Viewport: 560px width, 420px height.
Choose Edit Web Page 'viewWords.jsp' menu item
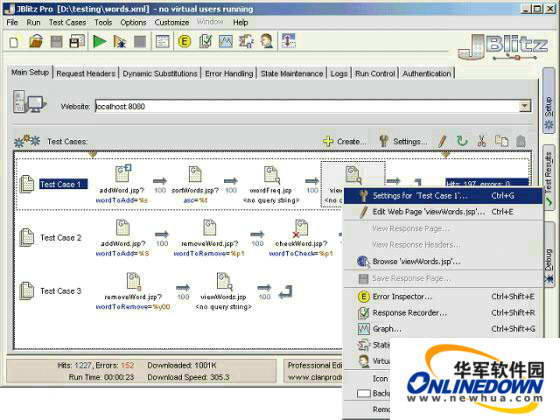[x=442, y=212]
